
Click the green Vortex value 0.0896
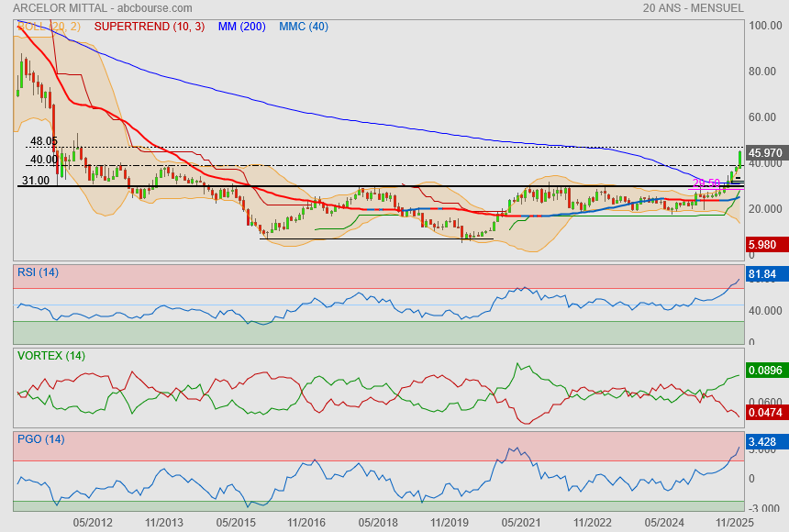pos(765,371)
